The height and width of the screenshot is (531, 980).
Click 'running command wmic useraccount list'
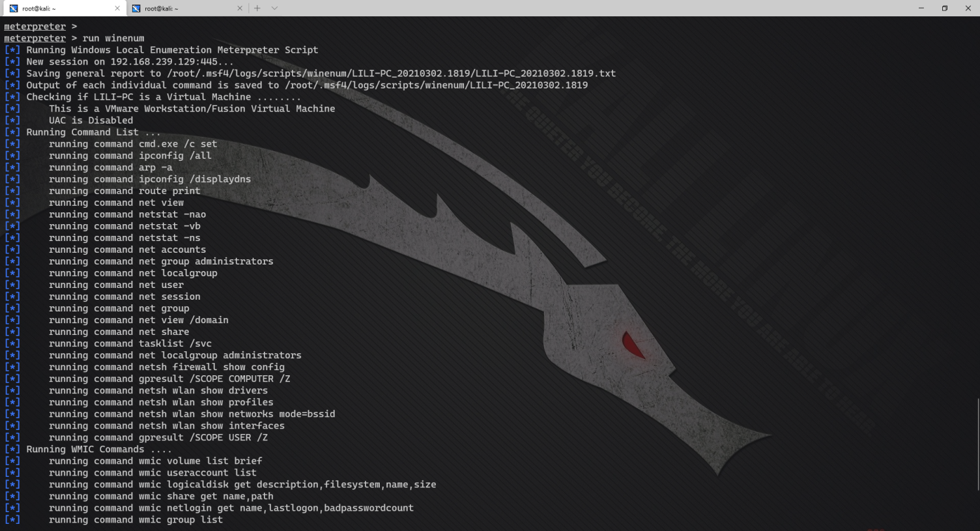click(x=152, y=472)
